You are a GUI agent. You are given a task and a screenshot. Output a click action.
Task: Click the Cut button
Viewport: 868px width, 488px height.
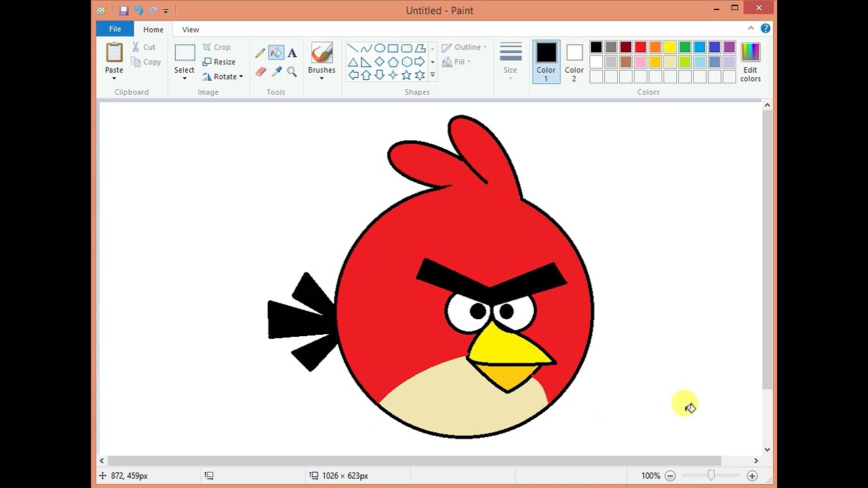pyautogui.click(x=143, y=47)
